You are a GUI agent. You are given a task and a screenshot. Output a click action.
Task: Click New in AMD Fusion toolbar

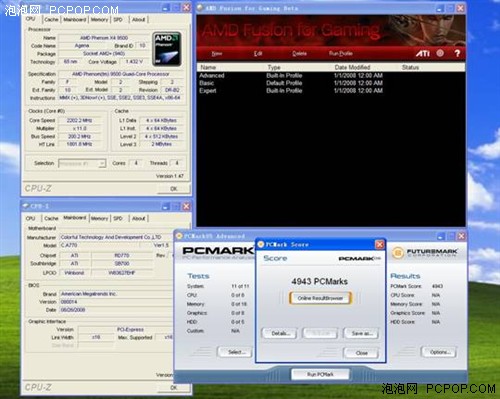click(217, 54)
